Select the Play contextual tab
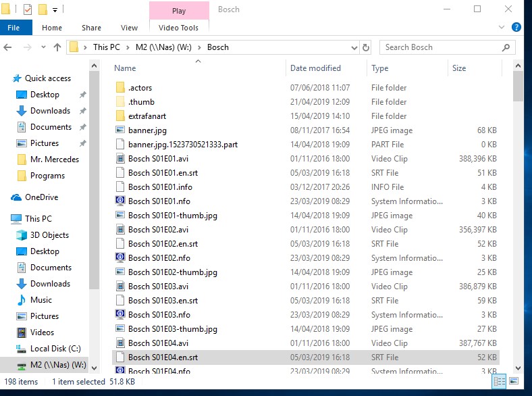This screenshot has height=396, width=532. pos(179,11)
